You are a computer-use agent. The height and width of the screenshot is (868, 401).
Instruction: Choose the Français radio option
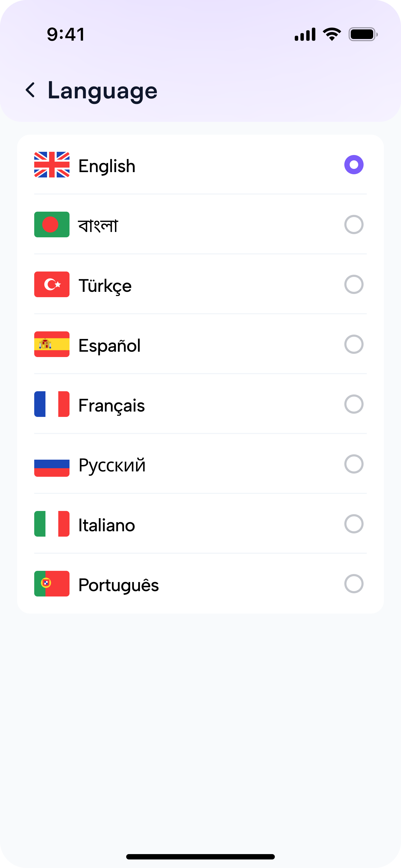pos(354,404)
